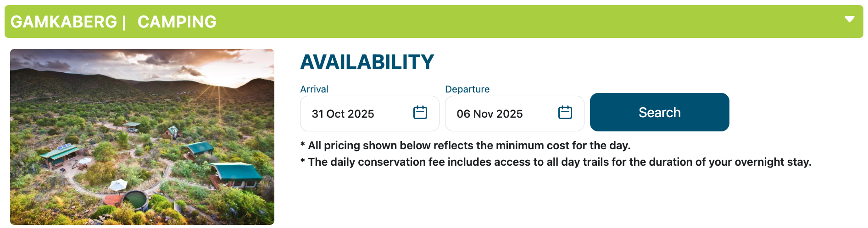The height and width of the screenshot is (228, 868).
Task: Click the daily conservation fee note
Action: (x=556, y=162)
